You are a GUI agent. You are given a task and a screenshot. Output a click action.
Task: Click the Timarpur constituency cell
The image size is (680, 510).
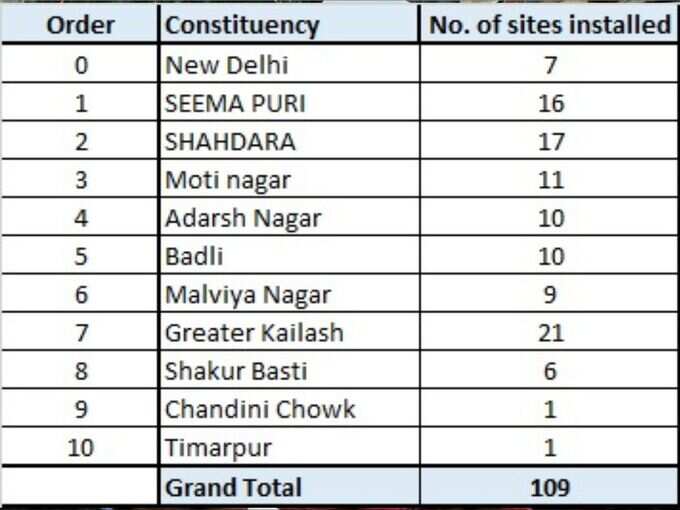(x=290, y=447)
